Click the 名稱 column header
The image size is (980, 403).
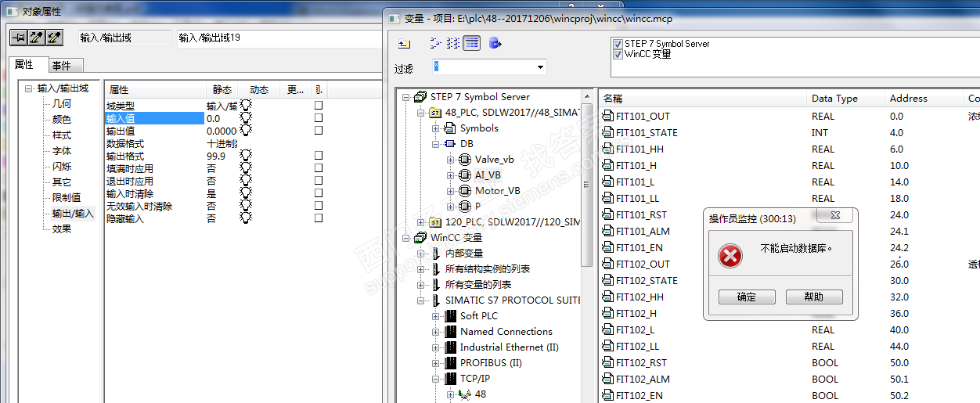click(x=702, y=99)
